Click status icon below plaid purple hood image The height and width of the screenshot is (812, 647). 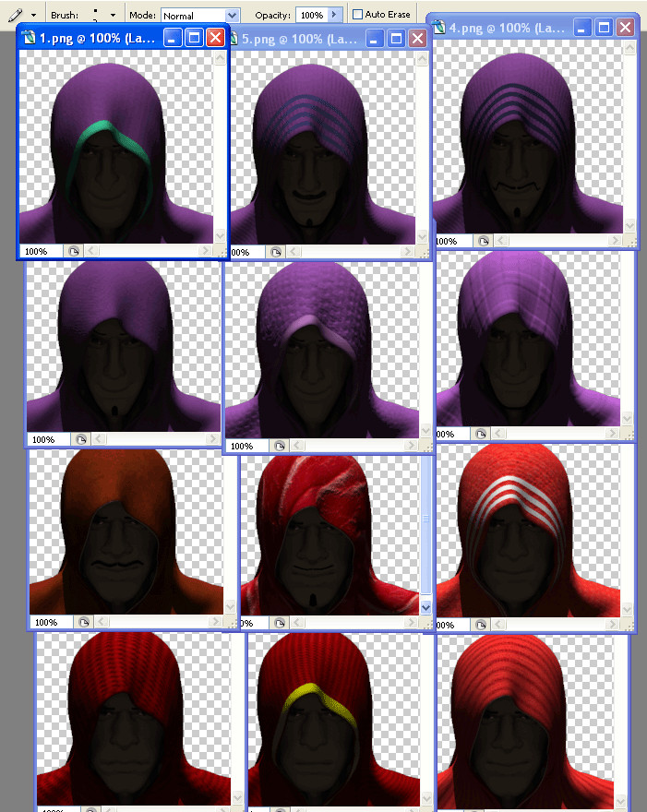coord(481,434)
